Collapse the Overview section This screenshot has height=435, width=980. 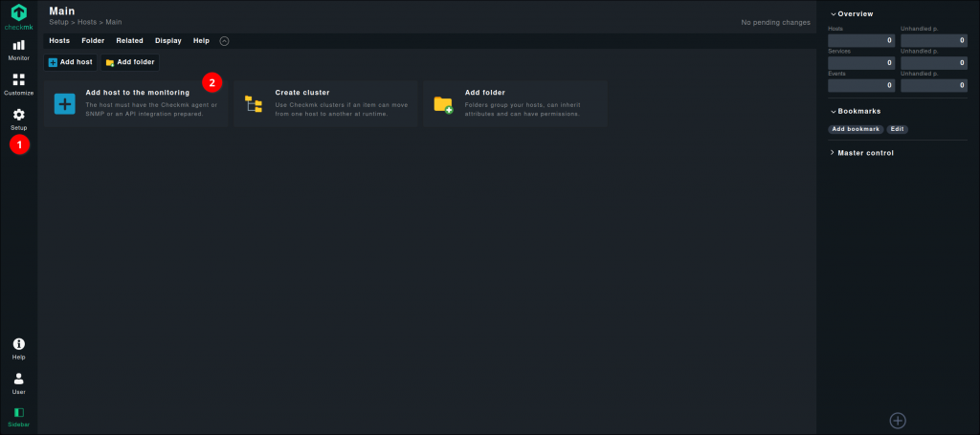[x=852, y=13]
